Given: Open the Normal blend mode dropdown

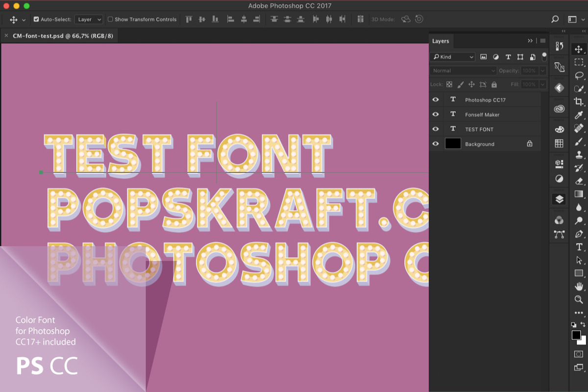Looking at the screenshot, I should [464, 71].
